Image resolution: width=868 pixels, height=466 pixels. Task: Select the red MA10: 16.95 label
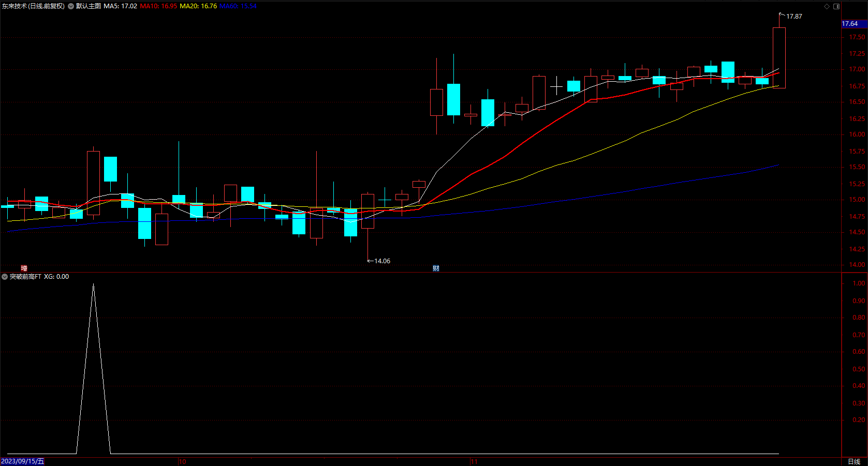tap(158, 6)
